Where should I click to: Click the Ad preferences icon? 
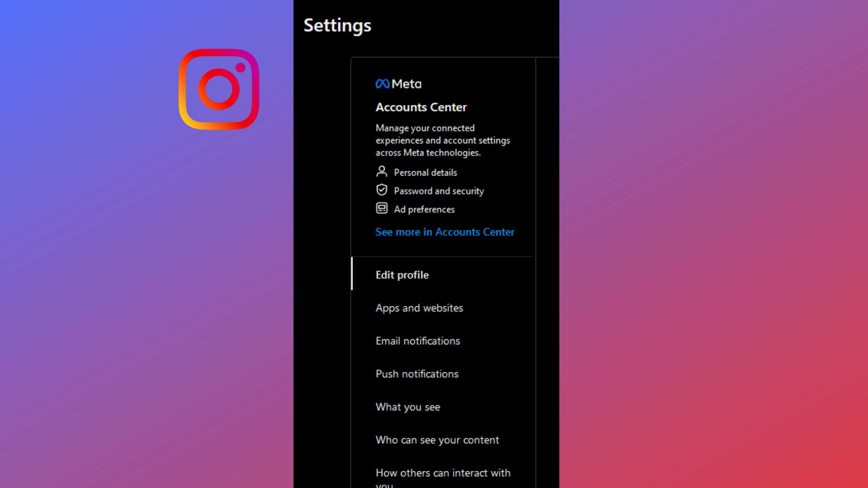(x=382, y=208)
